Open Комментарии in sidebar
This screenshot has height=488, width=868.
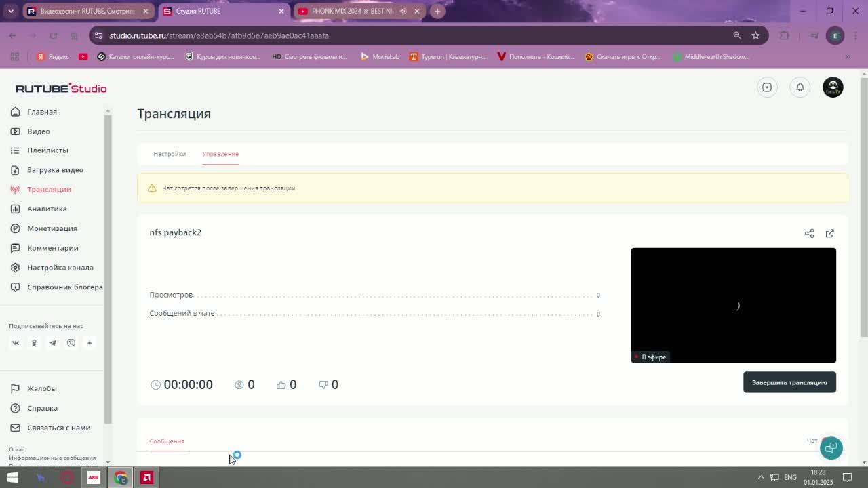point(53,248)
